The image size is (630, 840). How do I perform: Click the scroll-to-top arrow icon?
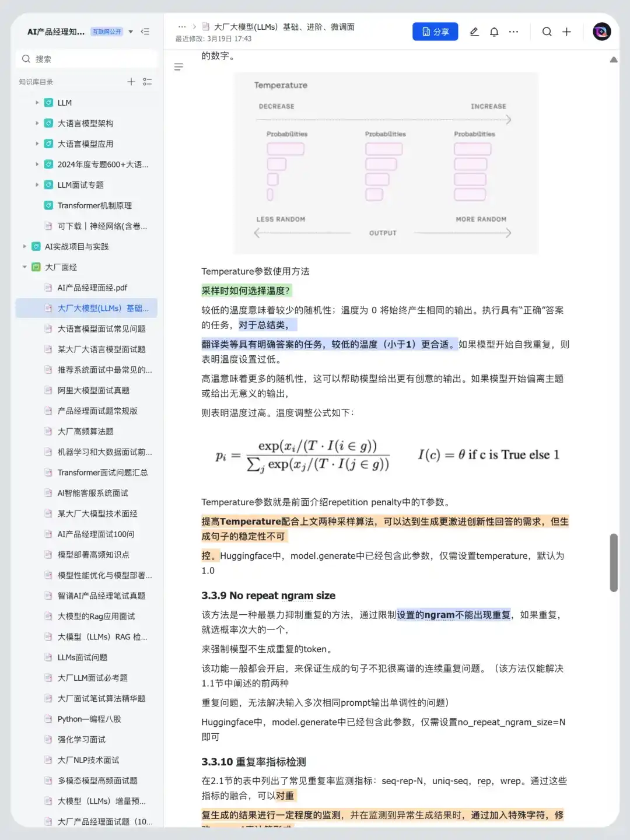pos(614,60)
